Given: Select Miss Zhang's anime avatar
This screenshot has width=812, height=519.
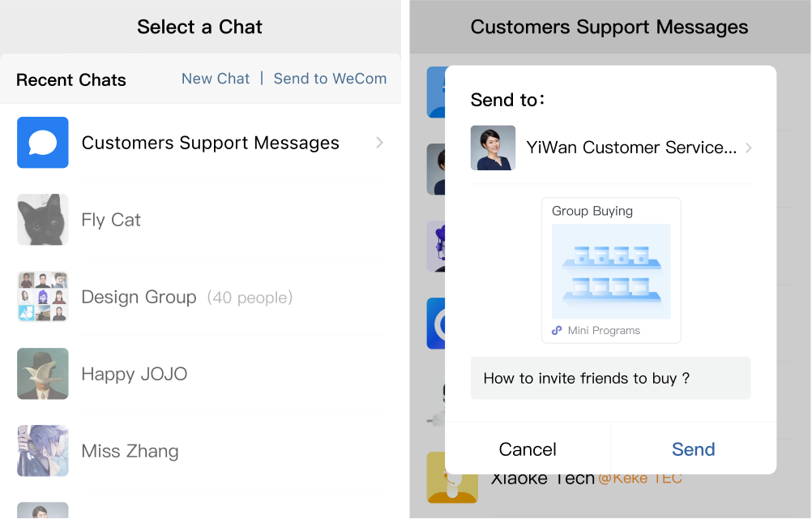Looking at the screenshot, I should [x=42, y=451].
